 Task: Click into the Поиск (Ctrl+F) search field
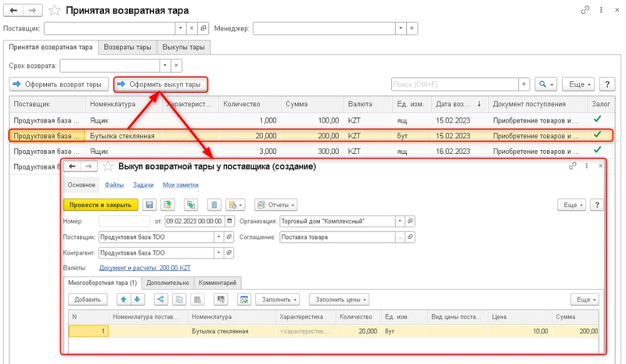click(454, 84)
